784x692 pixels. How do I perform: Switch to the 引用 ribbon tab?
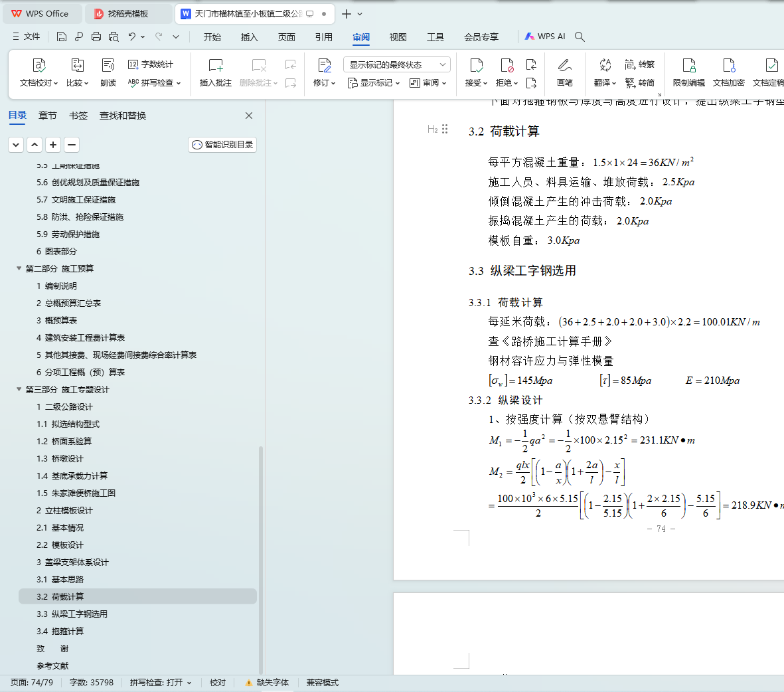[323, 37]
